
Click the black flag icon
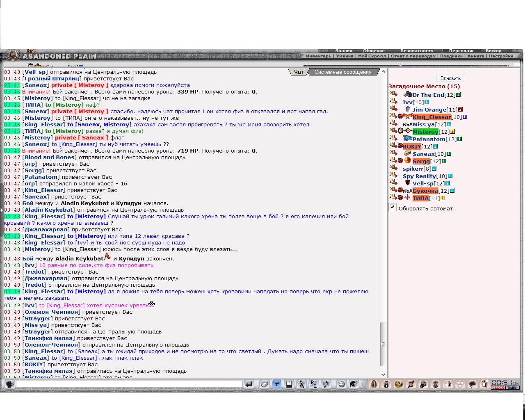pos(472,384)
